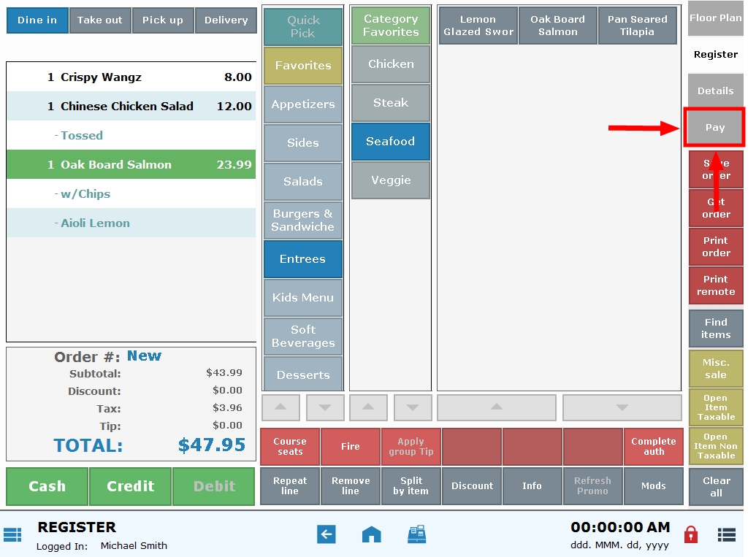
Task: Open the Quick Pick category
Action: pos(303,26)
